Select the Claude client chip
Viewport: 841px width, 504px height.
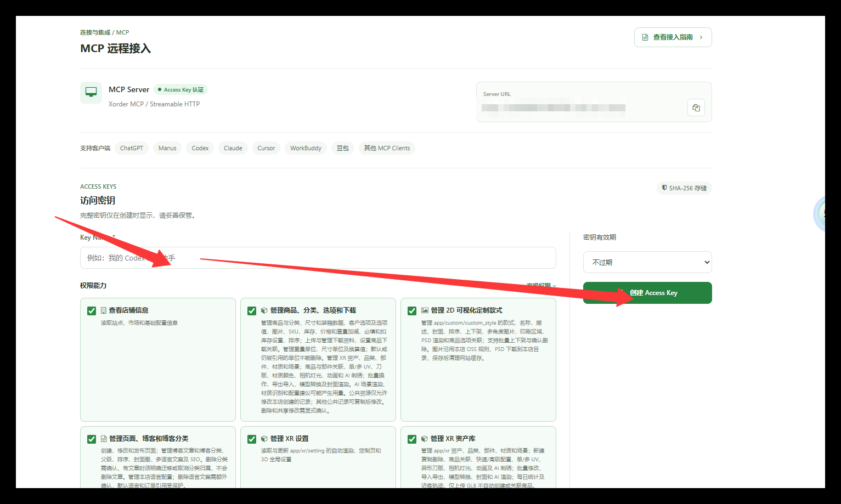point(233,148)
